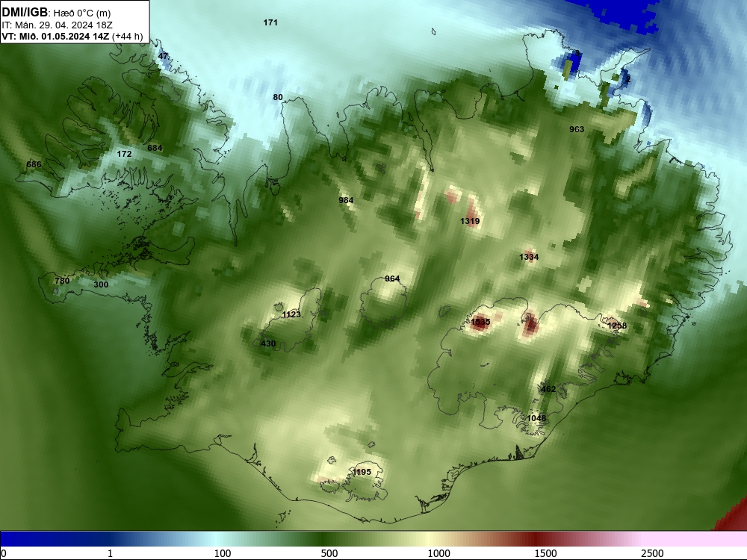Click the 1334 value label

pos(529,257)
